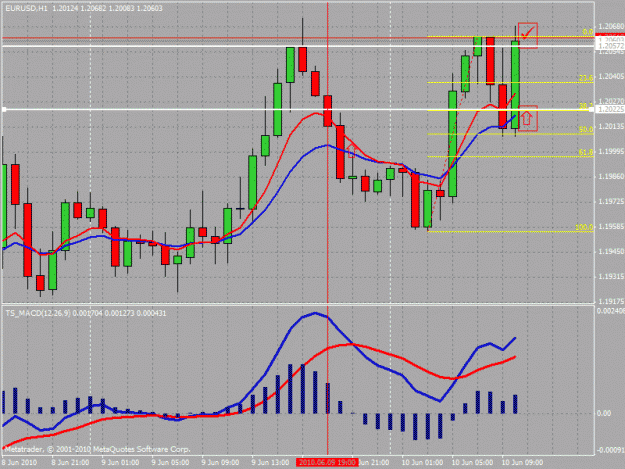Click the highlighted 1.20572 price tag
The width and height of the screenshot is (625, 469).
click(610, 47)
